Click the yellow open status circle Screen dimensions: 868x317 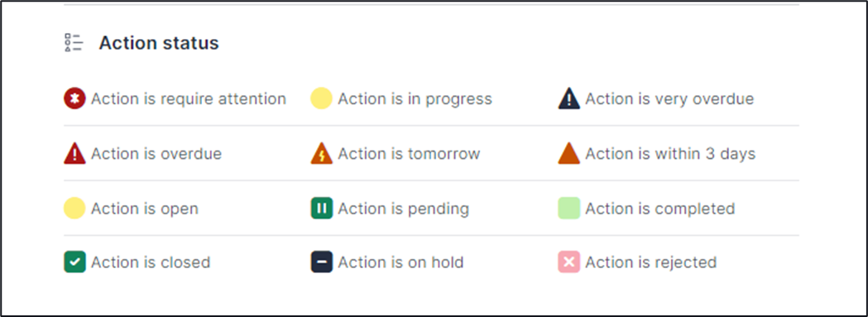(74, 209)
